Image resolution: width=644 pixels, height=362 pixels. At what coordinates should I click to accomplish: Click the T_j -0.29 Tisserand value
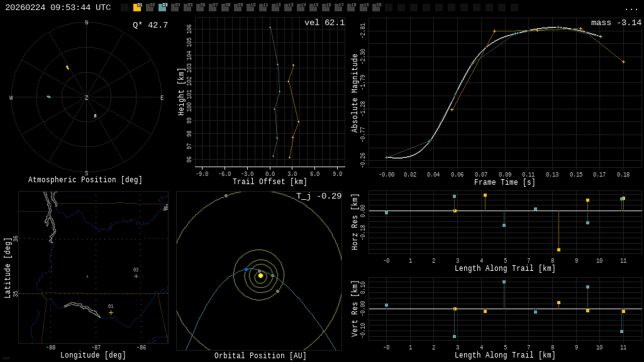(x=319, y=196)
